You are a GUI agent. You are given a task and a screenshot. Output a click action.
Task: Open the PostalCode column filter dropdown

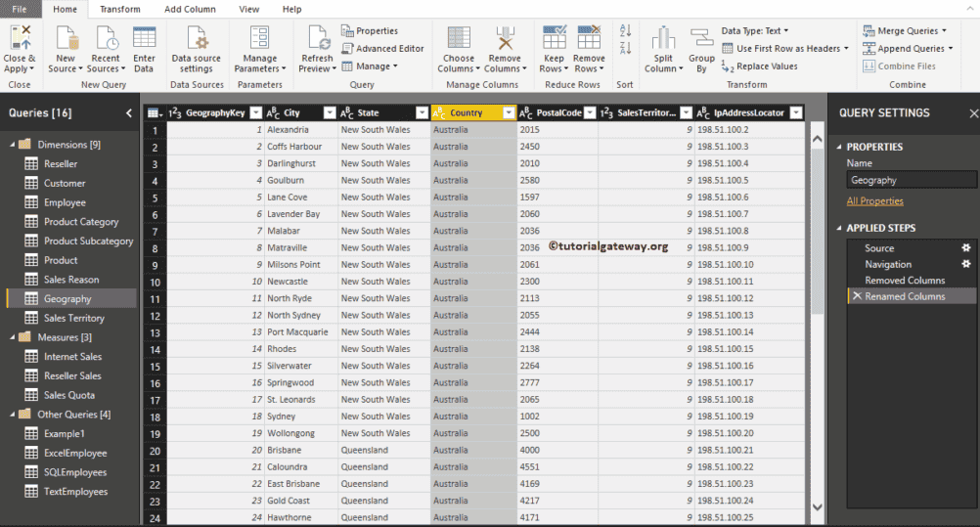pyautogui.click(x=590, y=112)
